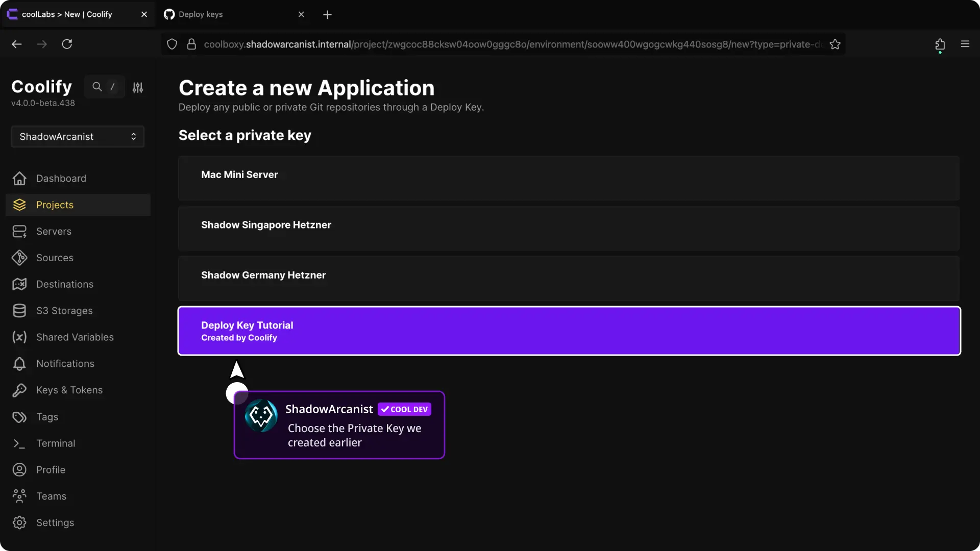Open Sources git icon
980x551 pixels.
pyautogui.click(x=19, y=258)
